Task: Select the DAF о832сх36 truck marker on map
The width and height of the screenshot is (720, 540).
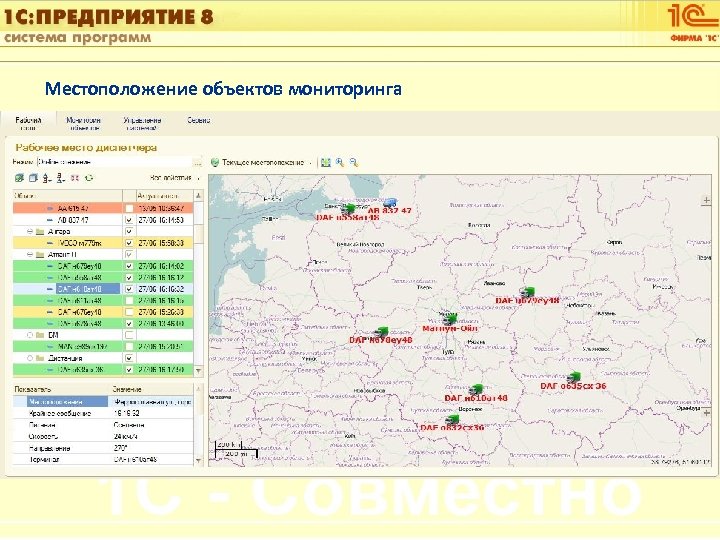Action: (452, 419)
